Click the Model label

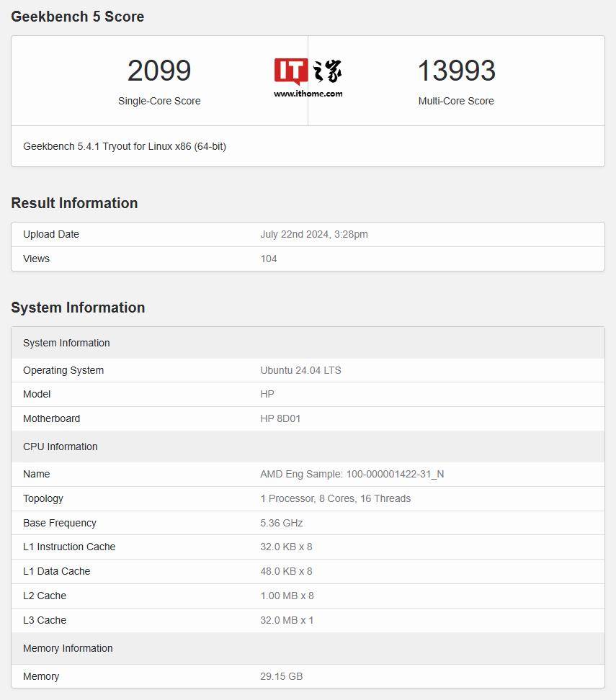(x=37, y=394)
